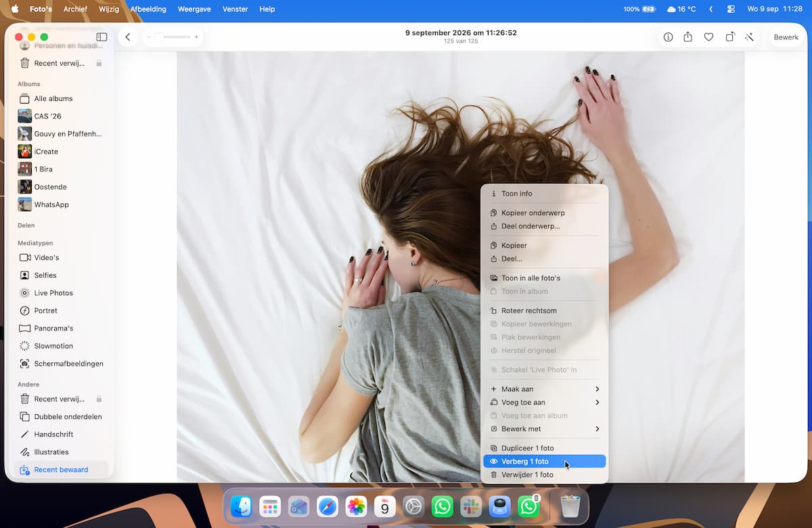Open the CAS '26 album
The height and width of the screenshot is (528, 812).
tap(61, 116)
